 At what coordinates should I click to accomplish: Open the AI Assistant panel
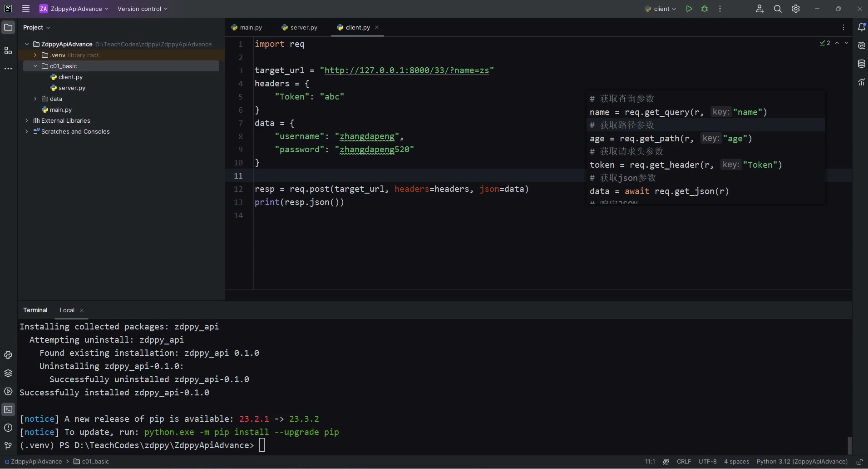tap(861, 45)
